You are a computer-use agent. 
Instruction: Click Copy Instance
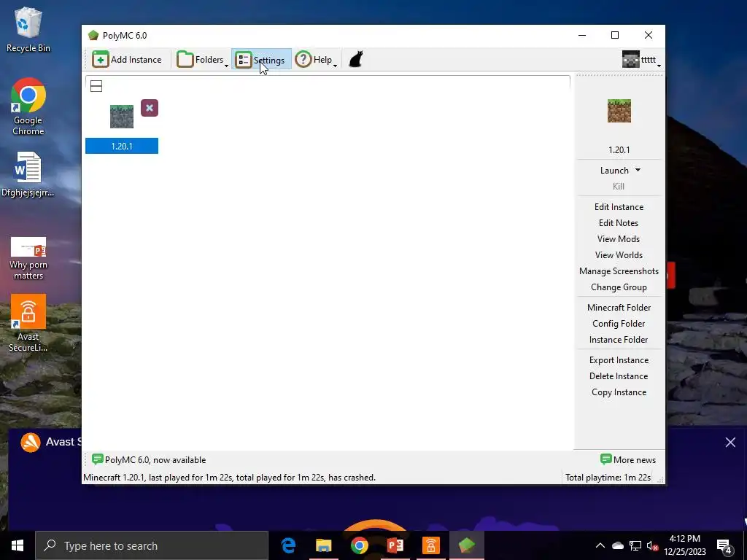click(x=619, y=392)
